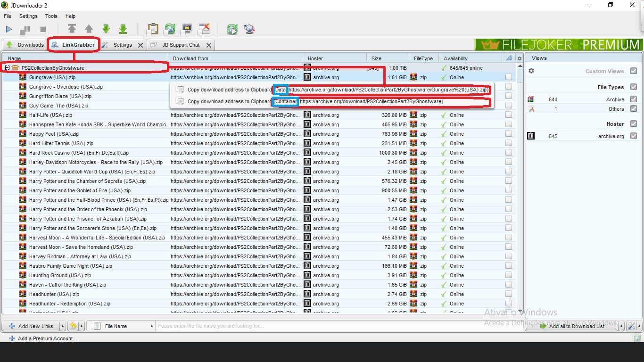Check the box for Half-Life (USA).zip
The height and width of the screenshot is (362, 644).
click(508, 115)
